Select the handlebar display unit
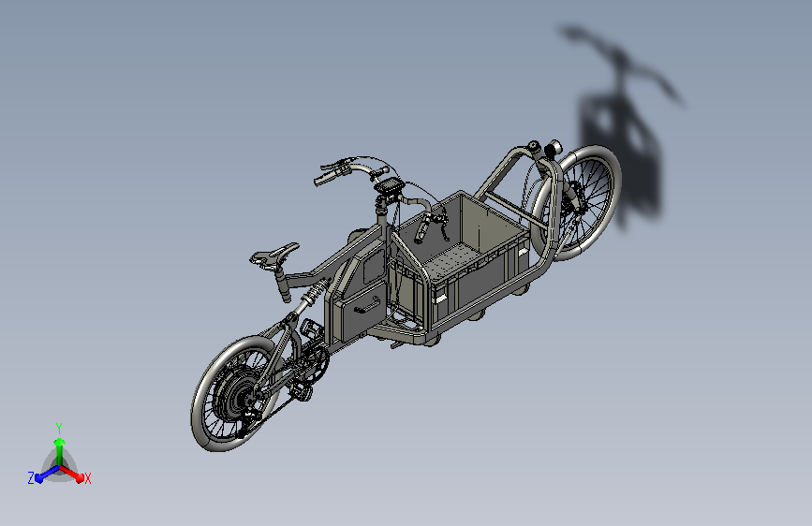812x526 pixels. [x=390, y=186]
